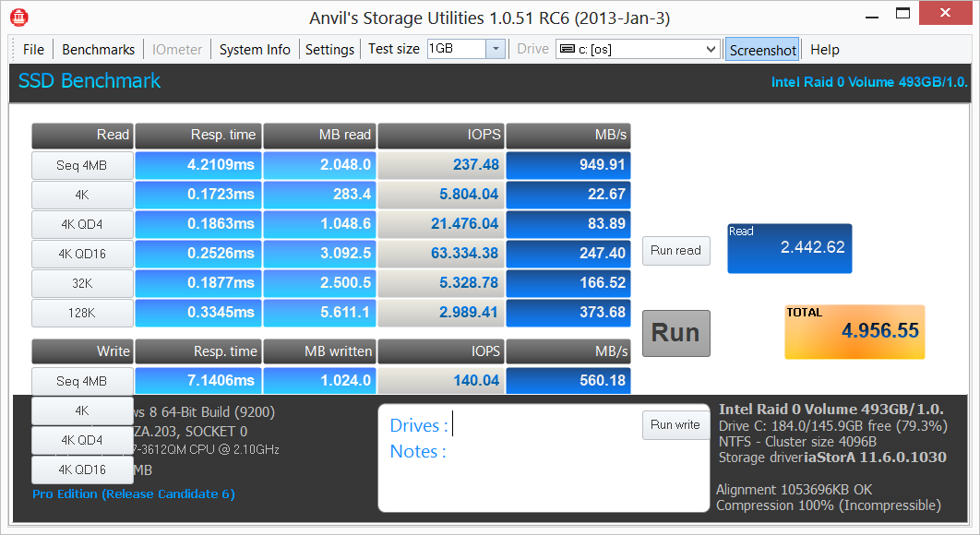
Task: Click the Compression 100% (Incompressible) text
Action: 828,505
